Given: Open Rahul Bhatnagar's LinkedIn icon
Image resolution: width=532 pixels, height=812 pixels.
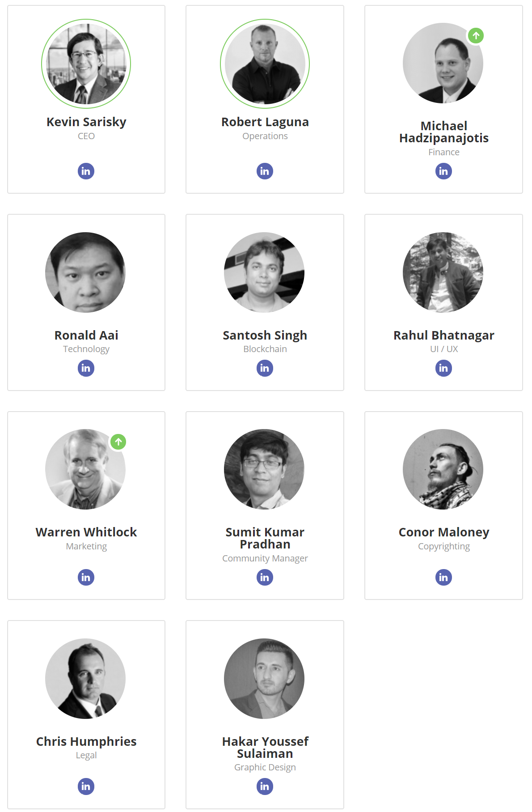Looking at the screenshot, I should pos(443,368).
